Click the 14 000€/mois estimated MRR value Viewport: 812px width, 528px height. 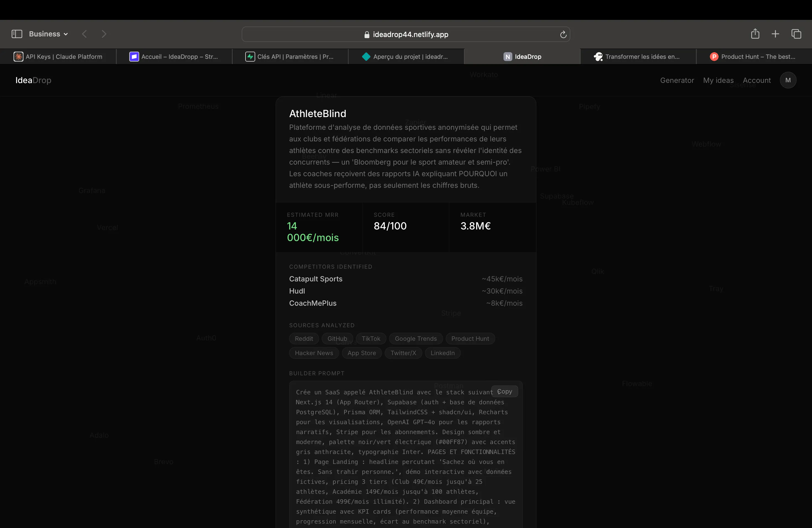point(313,232)
